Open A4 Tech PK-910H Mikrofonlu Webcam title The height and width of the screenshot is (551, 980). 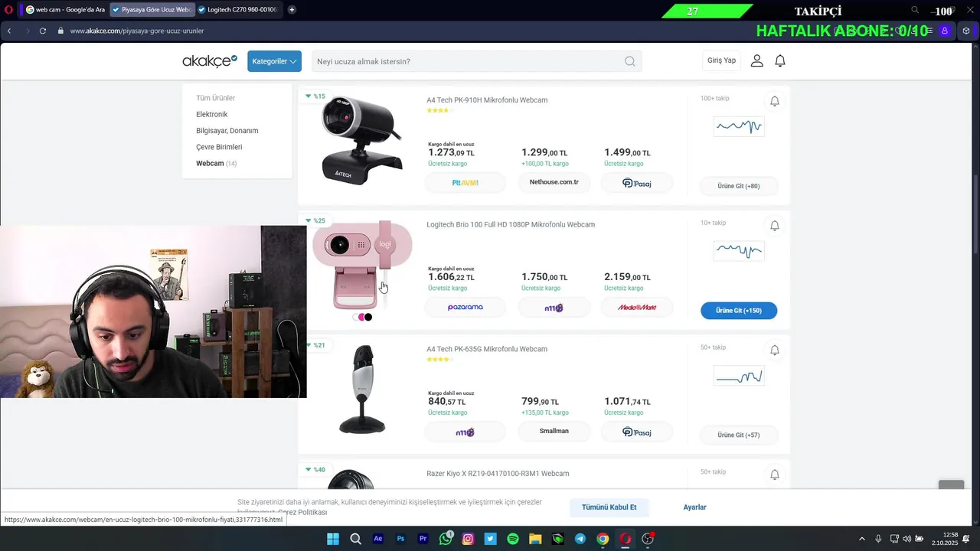pos(487,100)
